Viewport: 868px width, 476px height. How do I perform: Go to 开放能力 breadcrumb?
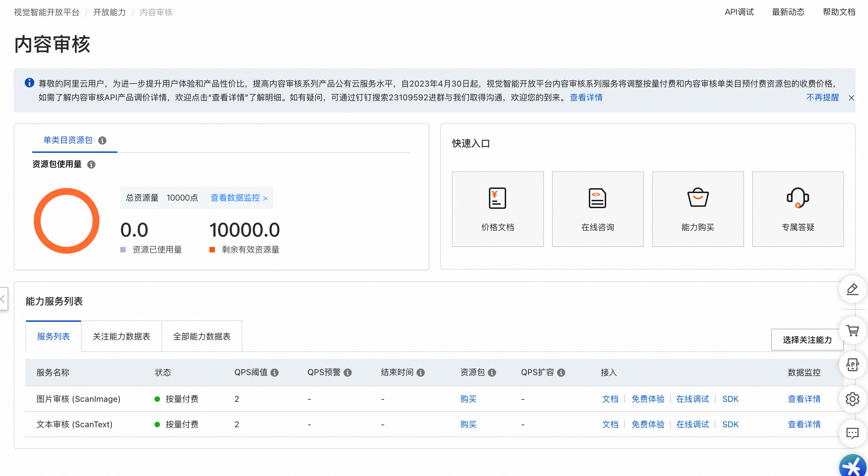(x=110, y=12)
